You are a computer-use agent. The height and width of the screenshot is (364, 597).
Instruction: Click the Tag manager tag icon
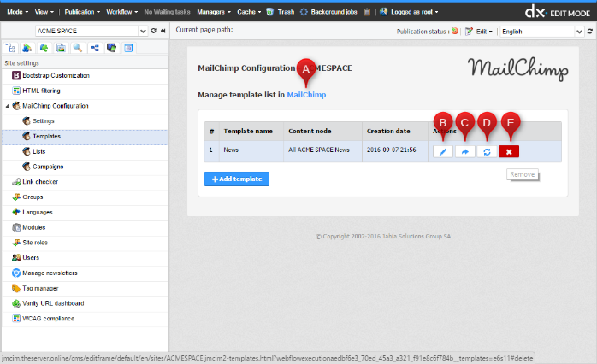click(16, 288)
